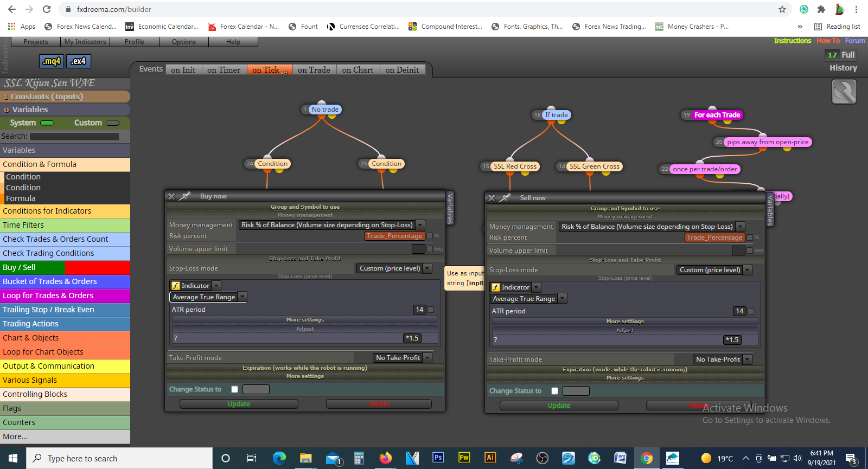Click the Trade_Percentage variable in Buy now
Screen dimensions: 868x469
point(394,236)
